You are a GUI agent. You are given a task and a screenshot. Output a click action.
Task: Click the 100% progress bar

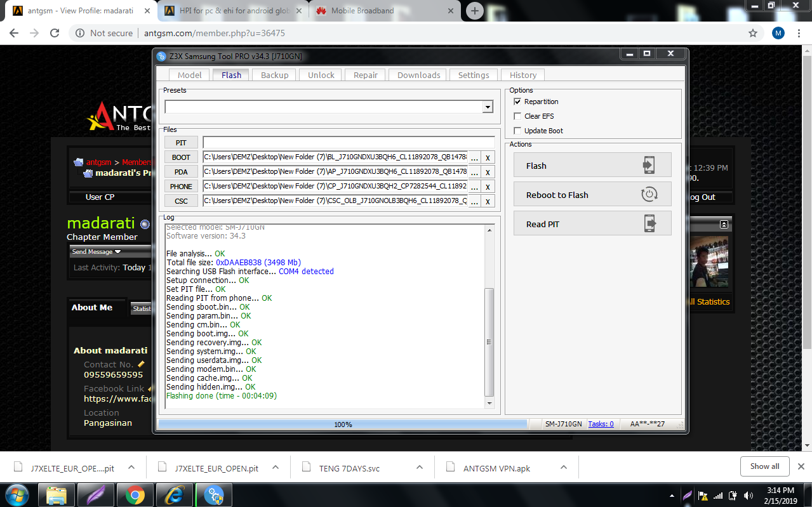[x=343, y=424]
